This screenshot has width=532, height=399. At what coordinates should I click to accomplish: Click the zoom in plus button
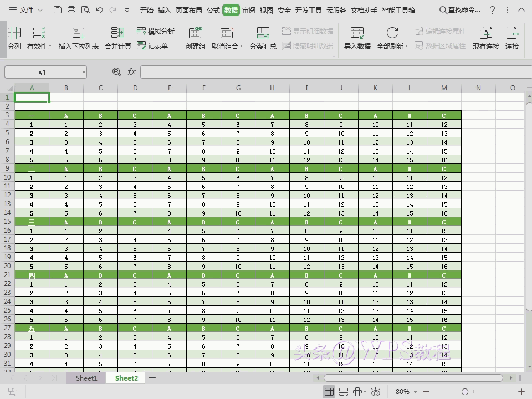click(521, 392)
